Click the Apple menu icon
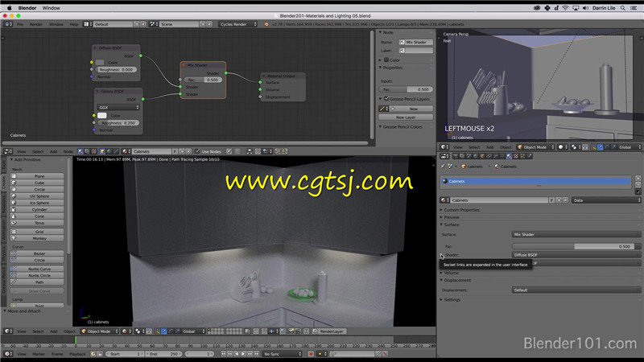Image resolution: width=644 pixels, height=362 pixels. point(9,8)
